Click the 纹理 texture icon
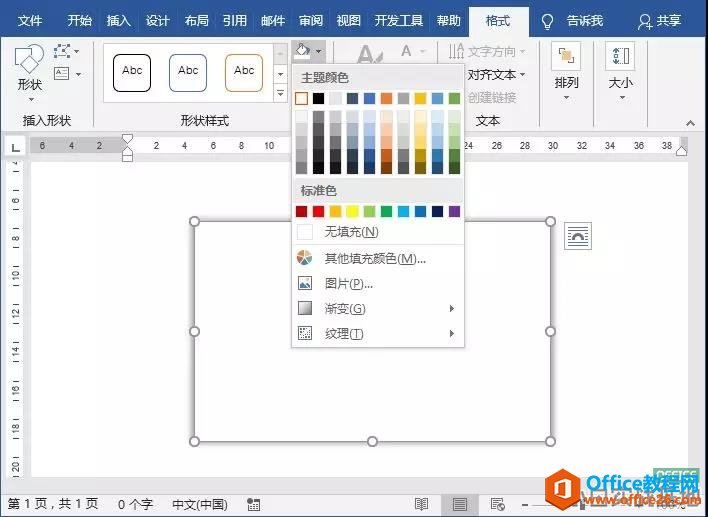This screenshot has height=517, width=708. (305, 334)
